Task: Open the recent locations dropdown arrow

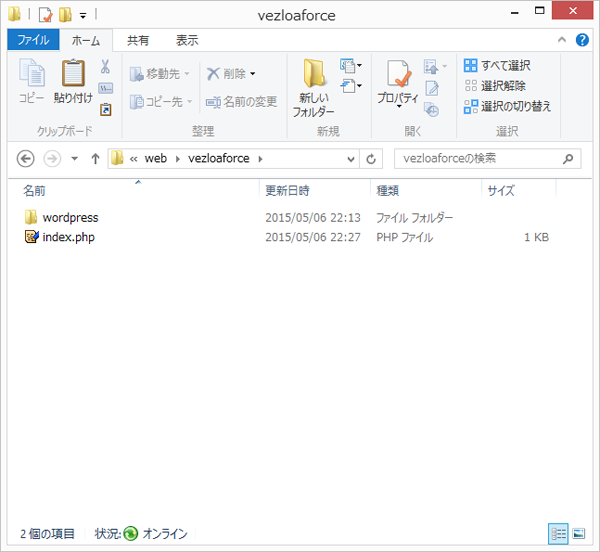Action: [x=75, y=158]
